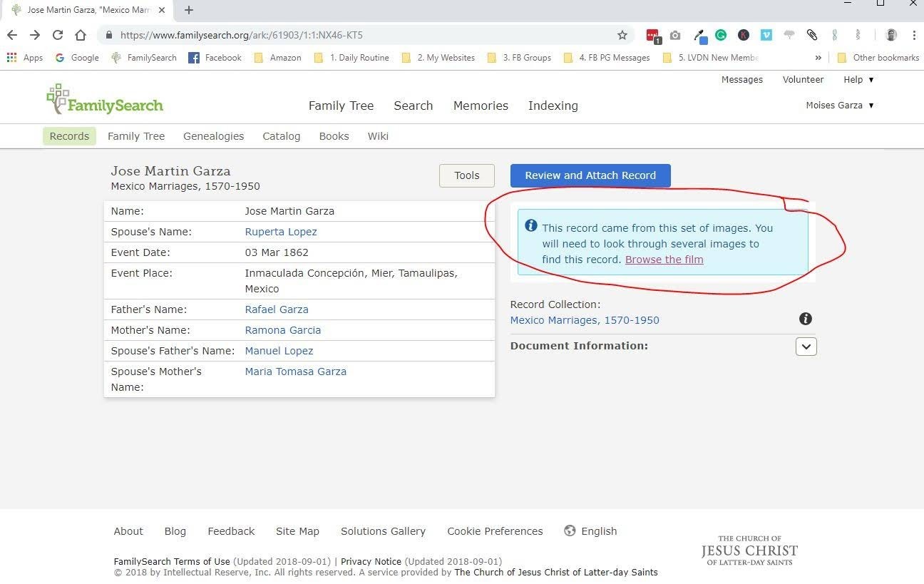924x584 pixels.
Task: Click the second DNA helix extension icon
Action: 858,35
